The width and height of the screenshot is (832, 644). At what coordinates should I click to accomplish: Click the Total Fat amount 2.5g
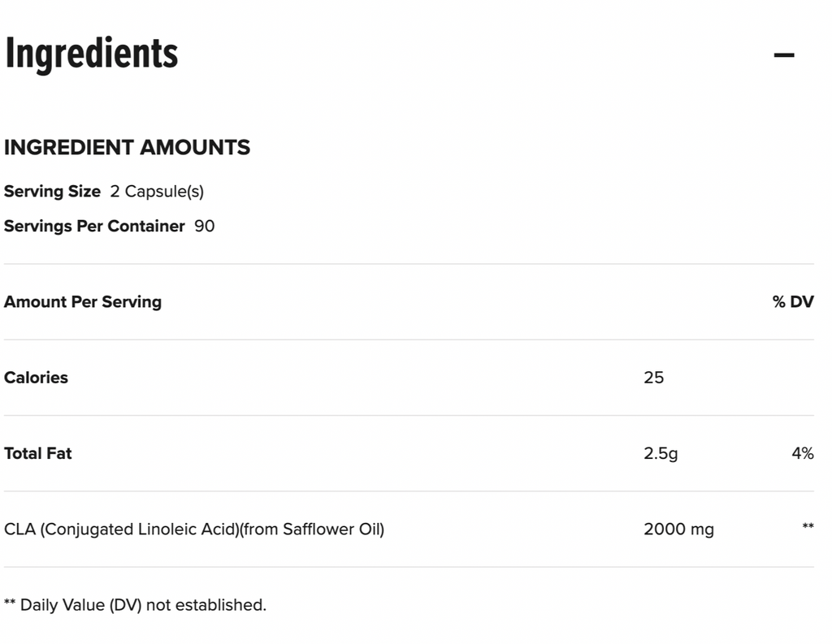pyautogui.click(x=661, y=453)
